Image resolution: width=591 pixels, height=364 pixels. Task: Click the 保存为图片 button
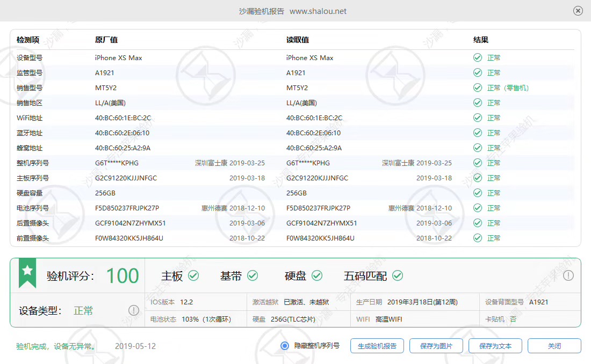click(x=436, y=346)
